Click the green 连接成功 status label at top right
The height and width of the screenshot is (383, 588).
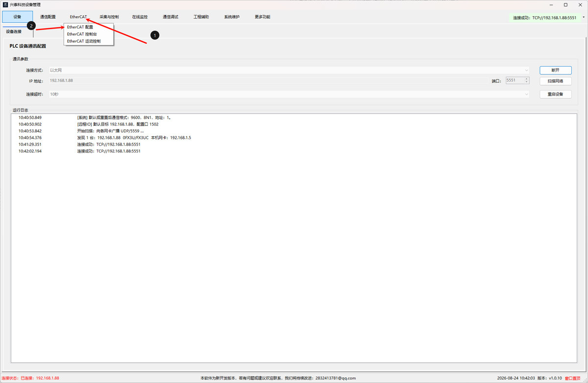tap(544, 18)
